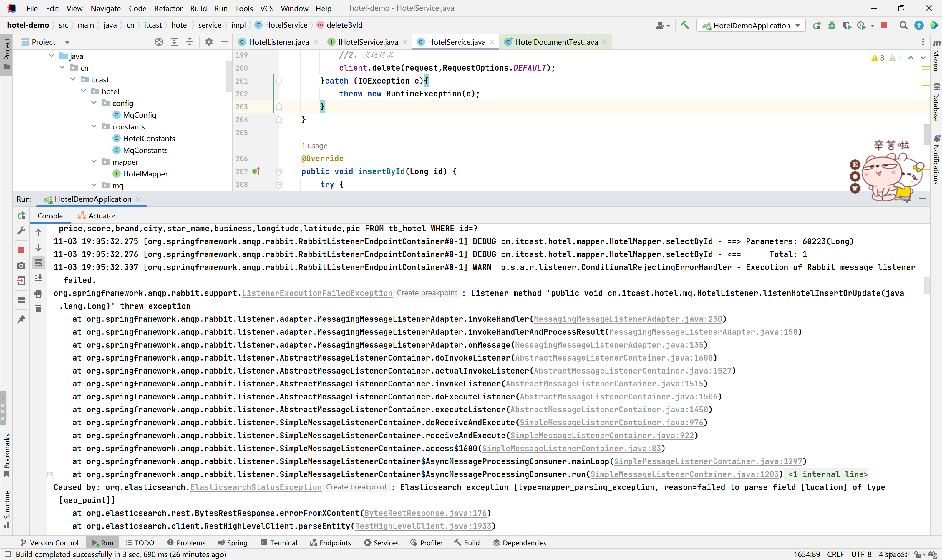Viewport: 942px width, 560px height.
Task: Click Create breakpoint beside ElasticsearchStatusException
Action: tap(356, 487)
